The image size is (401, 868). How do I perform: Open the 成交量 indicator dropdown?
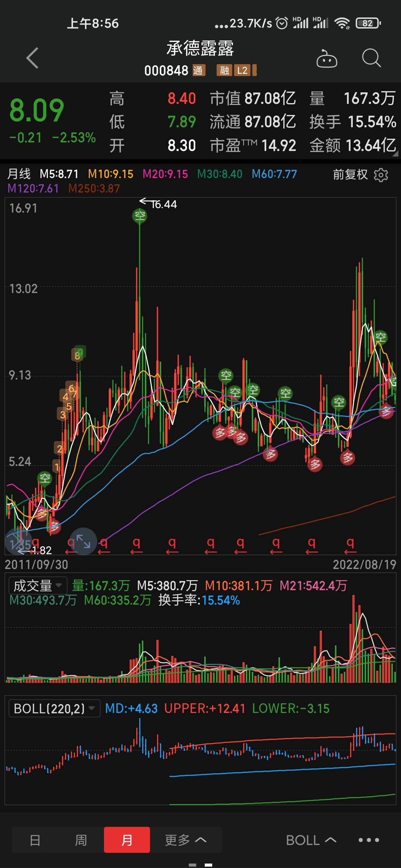point(38,586)
